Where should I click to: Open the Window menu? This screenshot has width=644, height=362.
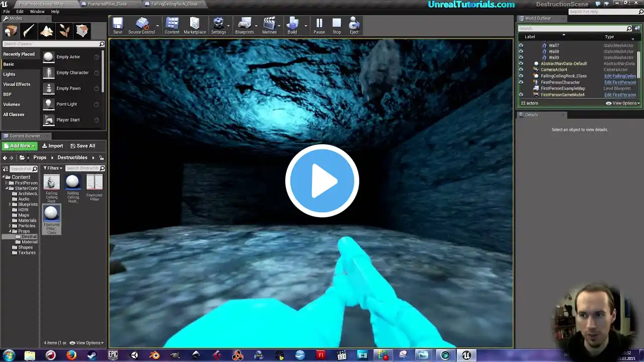tap(37, 12)
